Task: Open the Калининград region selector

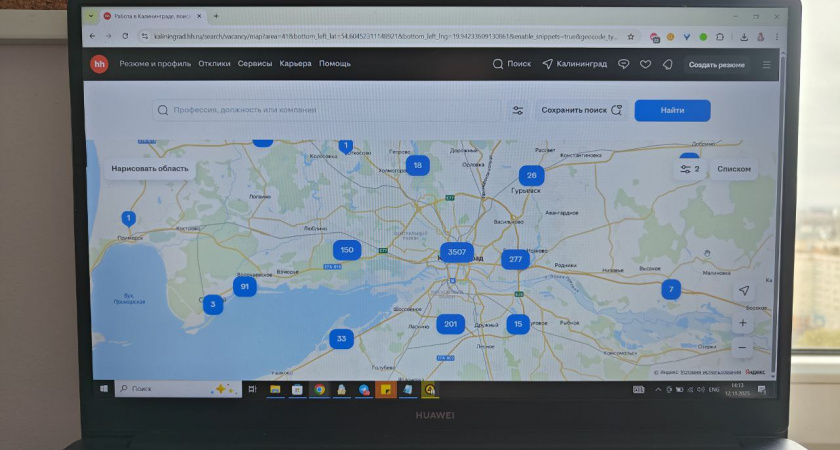Action: [574, 64]
